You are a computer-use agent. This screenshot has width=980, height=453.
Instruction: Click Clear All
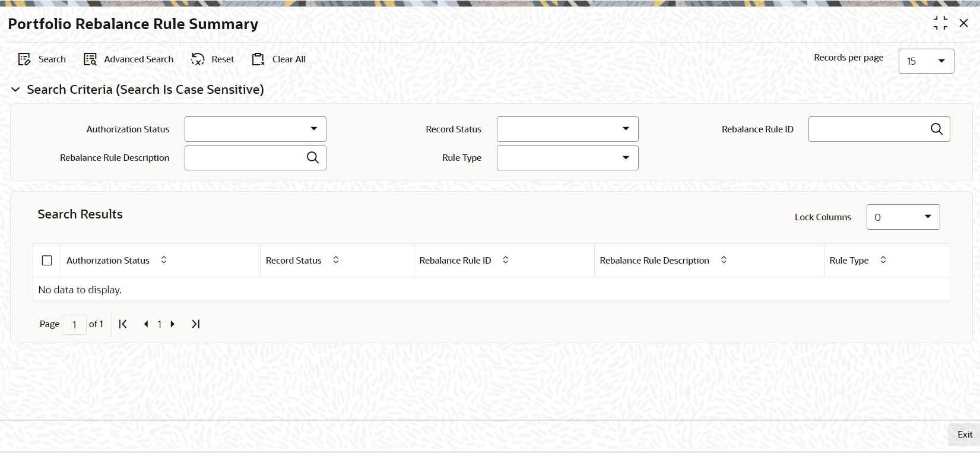279,59
